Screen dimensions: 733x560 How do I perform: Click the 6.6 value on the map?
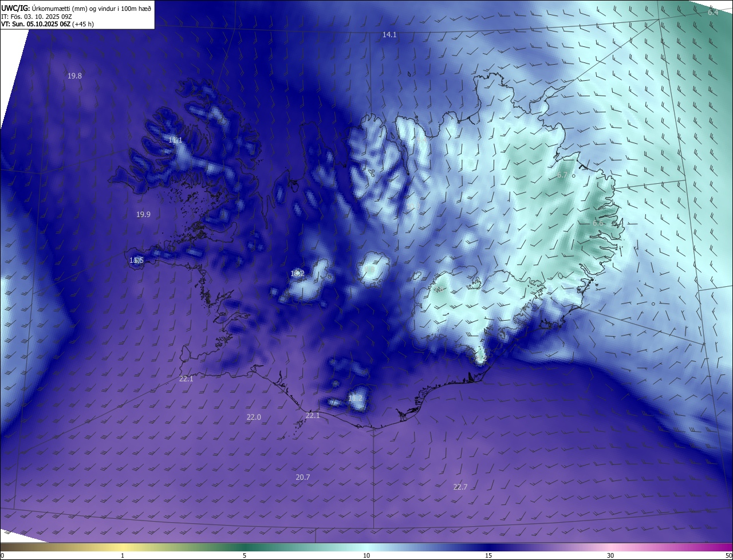pos(598,223)
